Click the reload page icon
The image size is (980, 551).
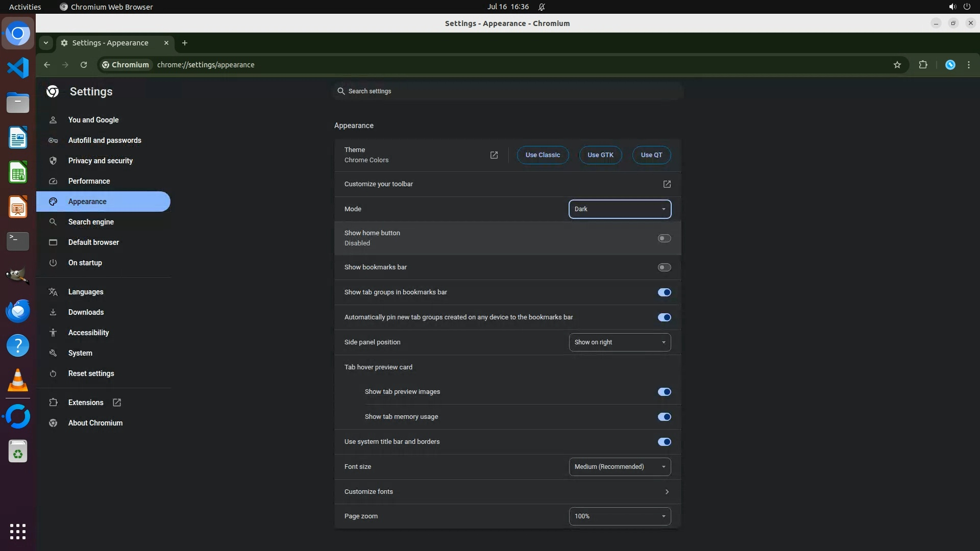[84, 65]
